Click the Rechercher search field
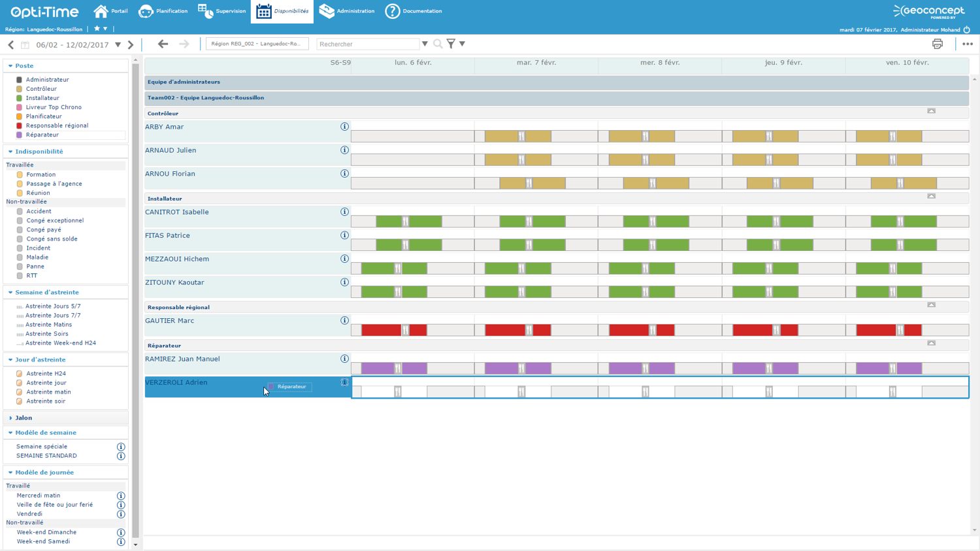Image resolution: width=980 pixels, height=551 pixels. coord(368,44)
